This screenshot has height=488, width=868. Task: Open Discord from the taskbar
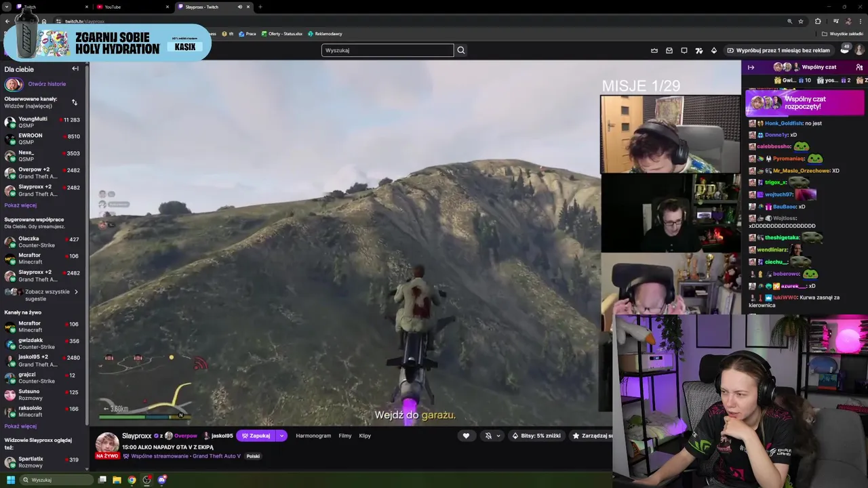162,480
